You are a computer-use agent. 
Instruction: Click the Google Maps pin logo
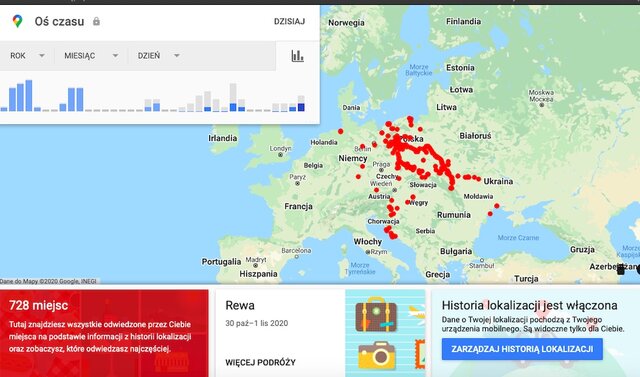pos(17,21)
